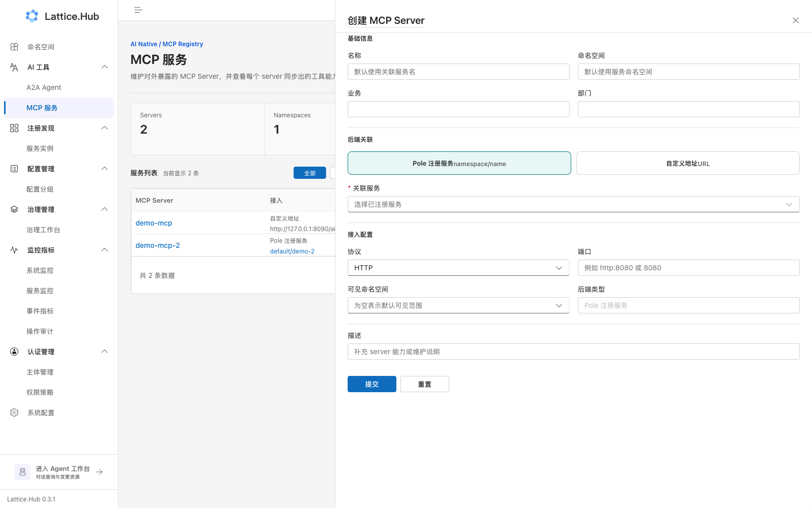
Task: Click the disabled 后端类型 field
Action: [689, 305]
